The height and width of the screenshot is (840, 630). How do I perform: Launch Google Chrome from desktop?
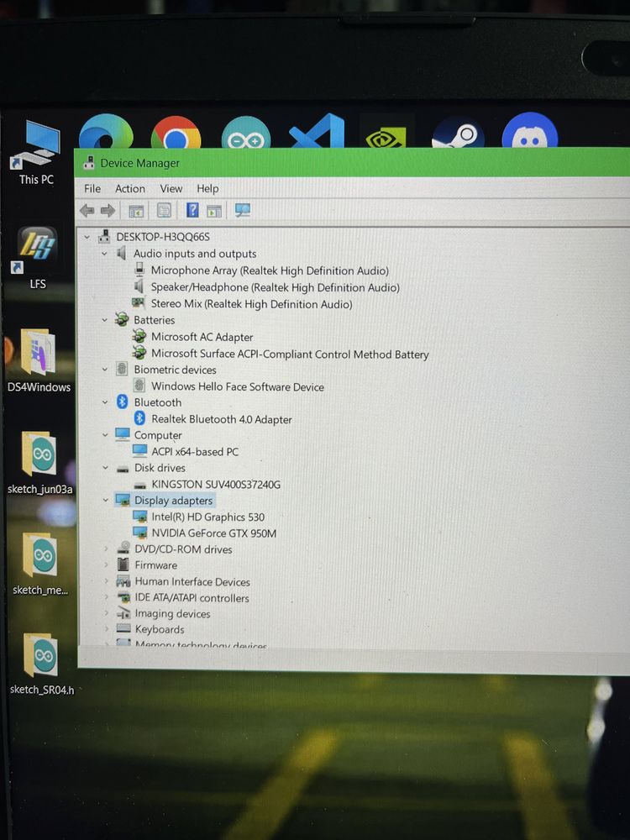coord(176,133)
